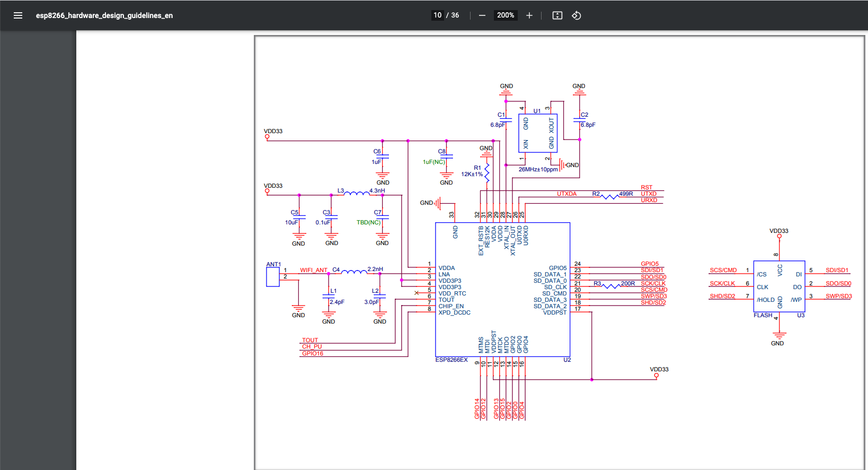Click the 2.2nH inductor value
The height and width of the screenshot is (470, 868).
(x=375, y=269)
